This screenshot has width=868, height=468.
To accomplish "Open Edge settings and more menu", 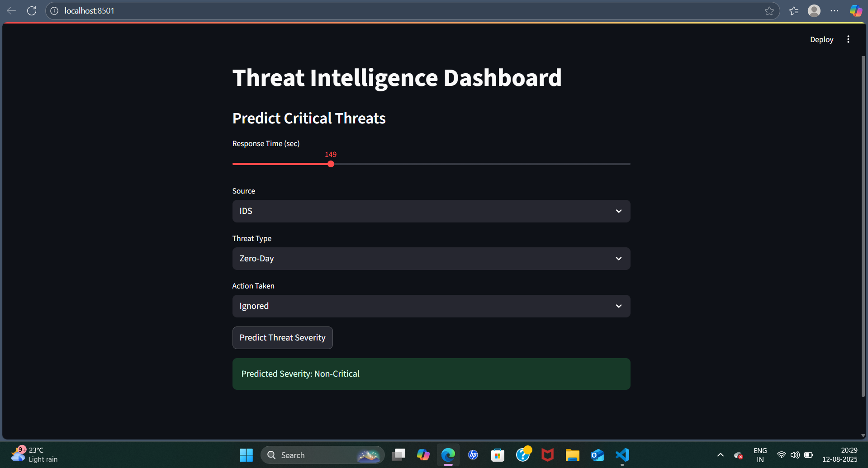I will coord(835,11).
